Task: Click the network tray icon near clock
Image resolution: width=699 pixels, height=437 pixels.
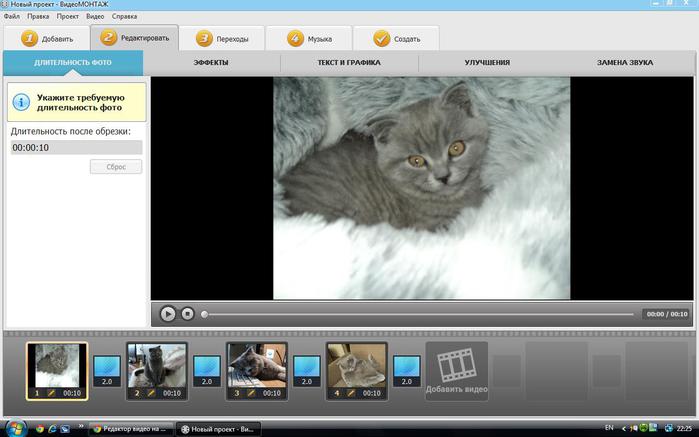Action: pos(668,429)
